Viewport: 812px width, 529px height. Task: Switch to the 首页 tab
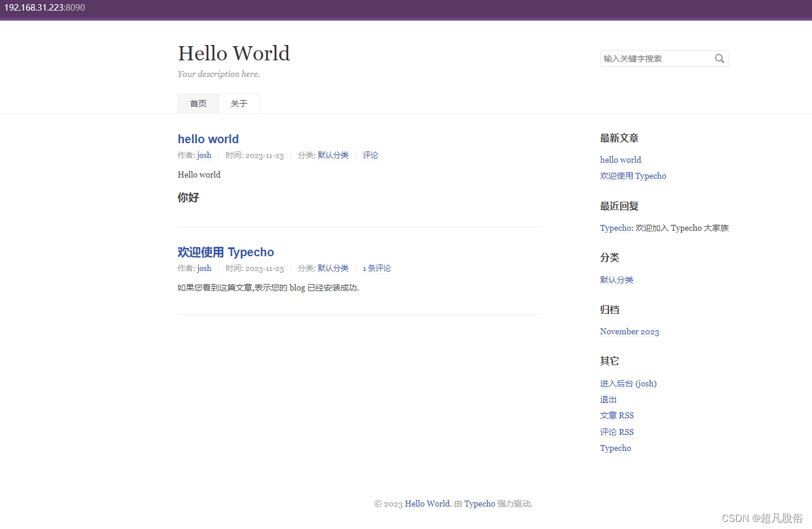point(198,103)
